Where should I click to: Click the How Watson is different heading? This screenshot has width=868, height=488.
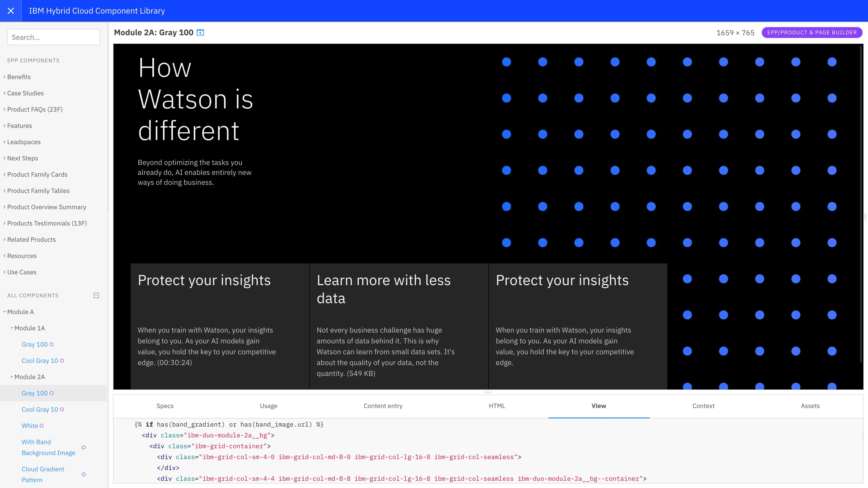[x=196, y=99]
